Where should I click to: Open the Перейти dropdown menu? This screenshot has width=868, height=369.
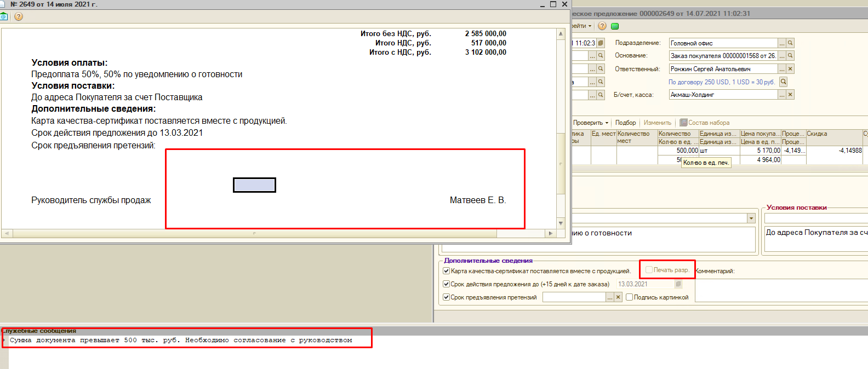(581, 26)
